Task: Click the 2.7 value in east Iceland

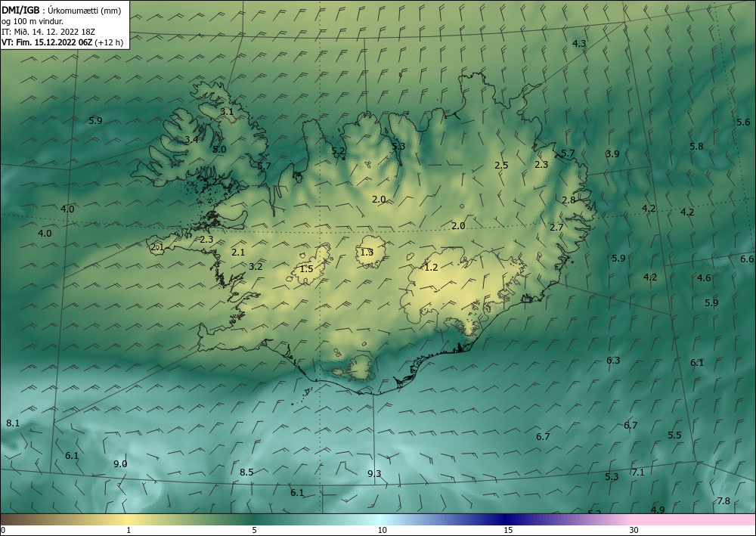Action: coord(556,227)
